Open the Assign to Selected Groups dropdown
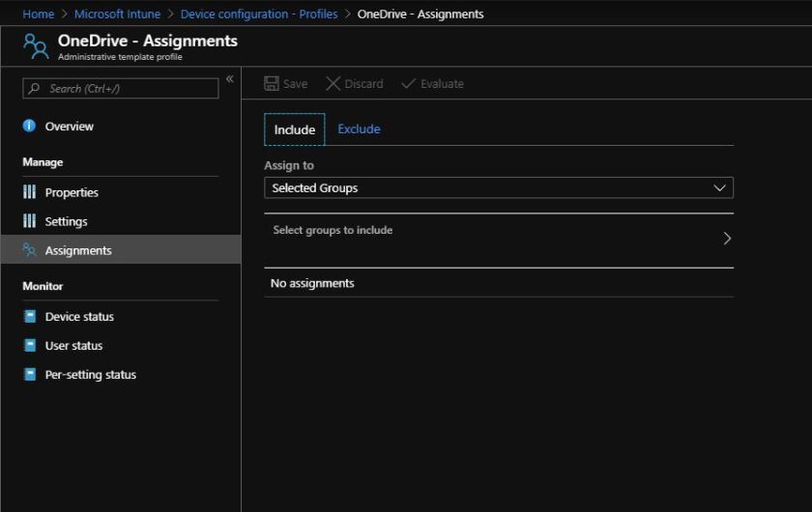 point(499,188)
